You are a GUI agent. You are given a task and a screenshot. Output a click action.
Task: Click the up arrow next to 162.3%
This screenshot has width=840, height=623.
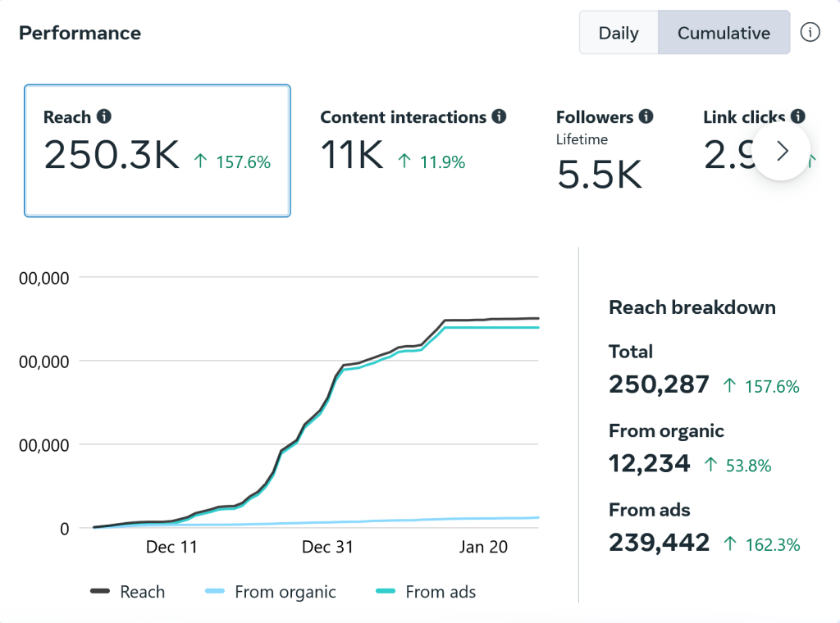click(x=729, y=543)
